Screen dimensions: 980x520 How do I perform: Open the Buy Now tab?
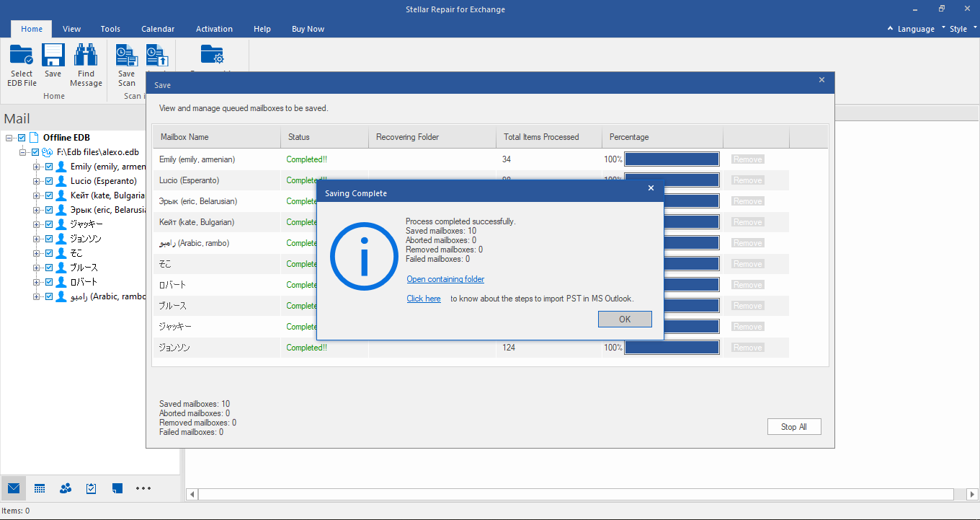(x=308, y=29)
